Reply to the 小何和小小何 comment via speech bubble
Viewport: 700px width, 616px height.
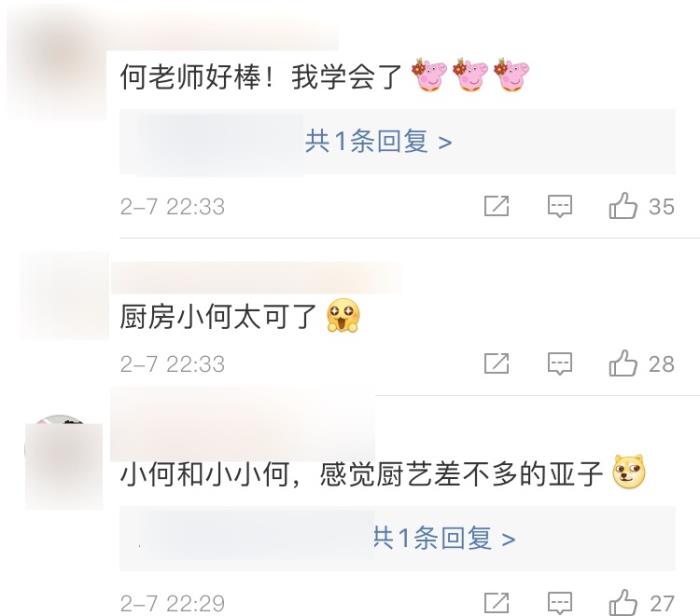click(x=560, y=604)
